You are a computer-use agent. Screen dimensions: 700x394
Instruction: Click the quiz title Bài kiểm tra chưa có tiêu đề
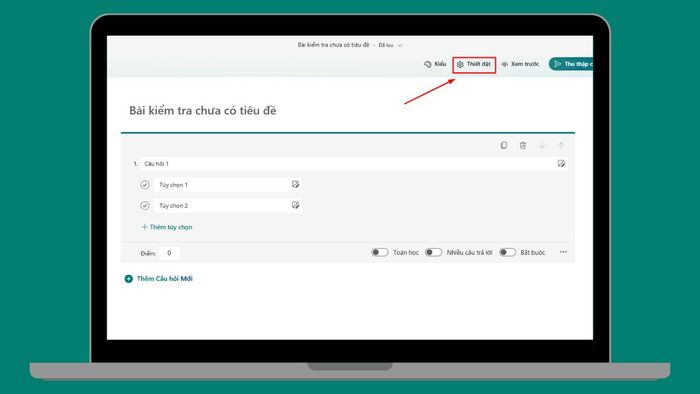[203, 111]
